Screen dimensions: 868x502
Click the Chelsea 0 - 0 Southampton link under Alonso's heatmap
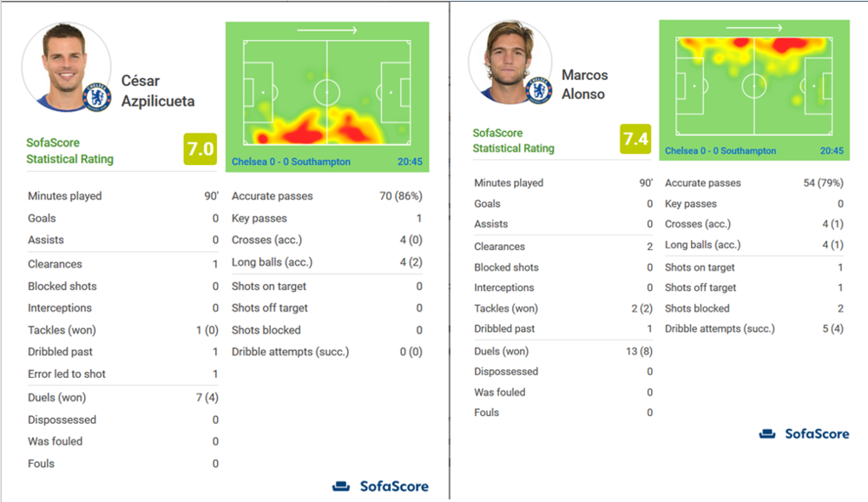(x=720, y=151)
